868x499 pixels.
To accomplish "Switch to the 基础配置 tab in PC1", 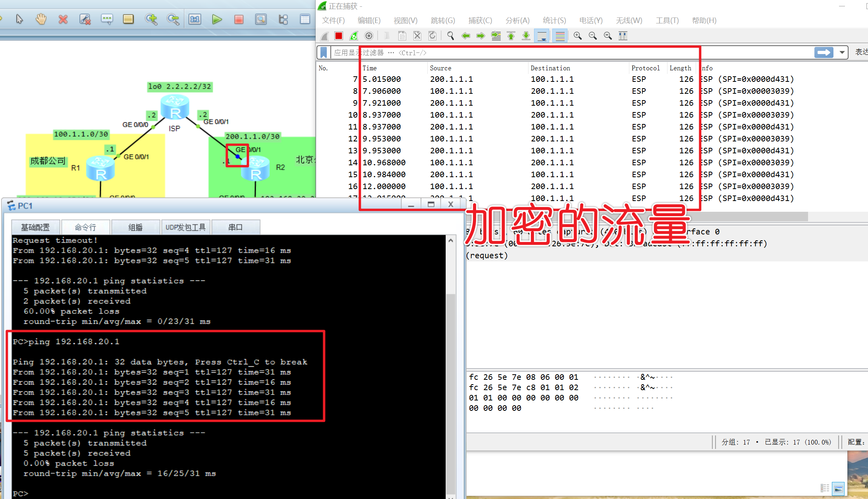I will [x=35, y=227].
